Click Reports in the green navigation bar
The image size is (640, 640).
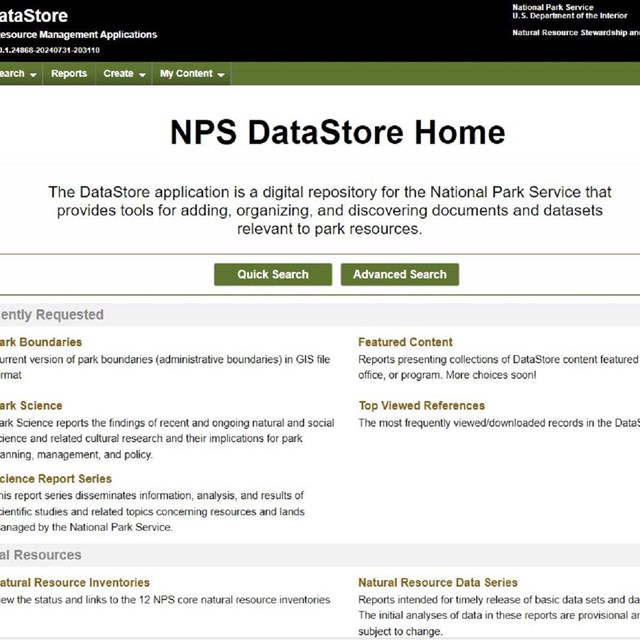pyautogui.click(x=69, y=74)
